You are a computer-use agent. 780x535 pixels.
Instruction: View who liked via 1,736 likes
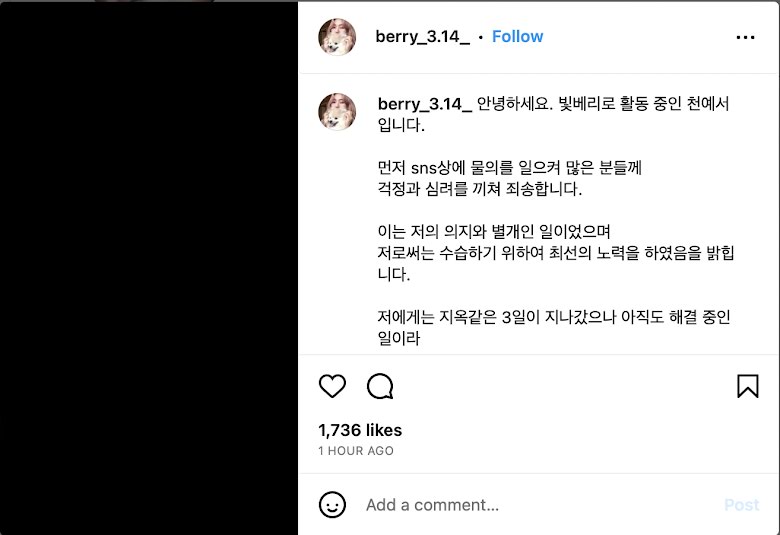pos(360,430)
